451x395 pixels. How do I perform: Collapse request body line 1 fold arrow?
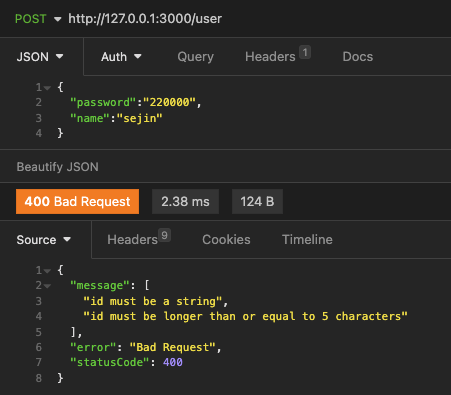47,88
